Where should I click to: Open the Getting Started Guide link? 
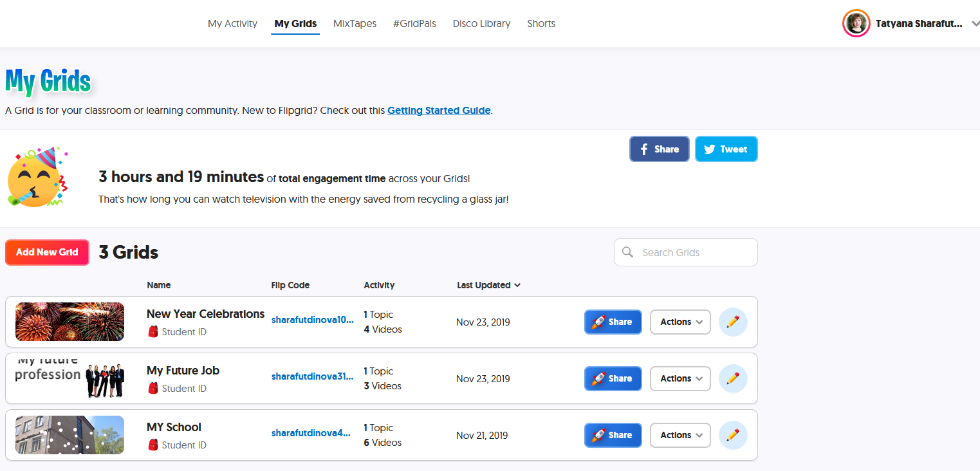[439, 111]
